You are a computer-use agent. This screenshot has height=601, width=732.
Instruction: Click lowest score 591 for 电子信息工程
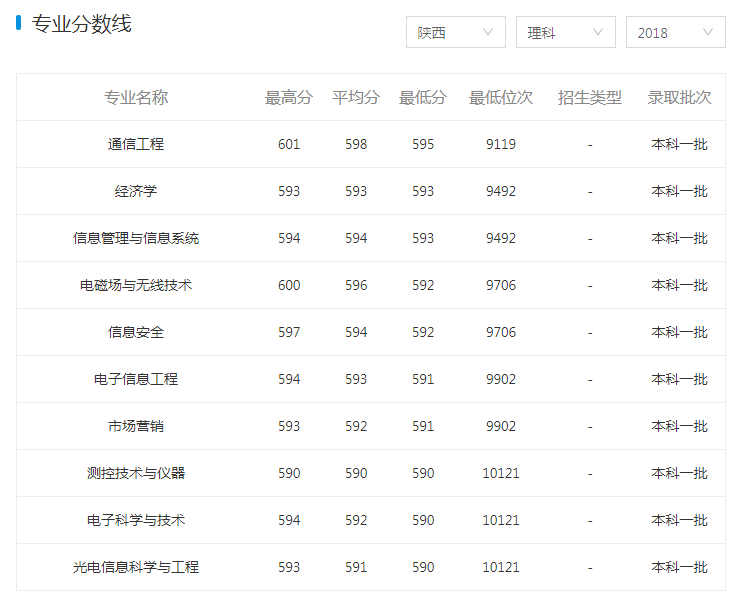(423, 379)
